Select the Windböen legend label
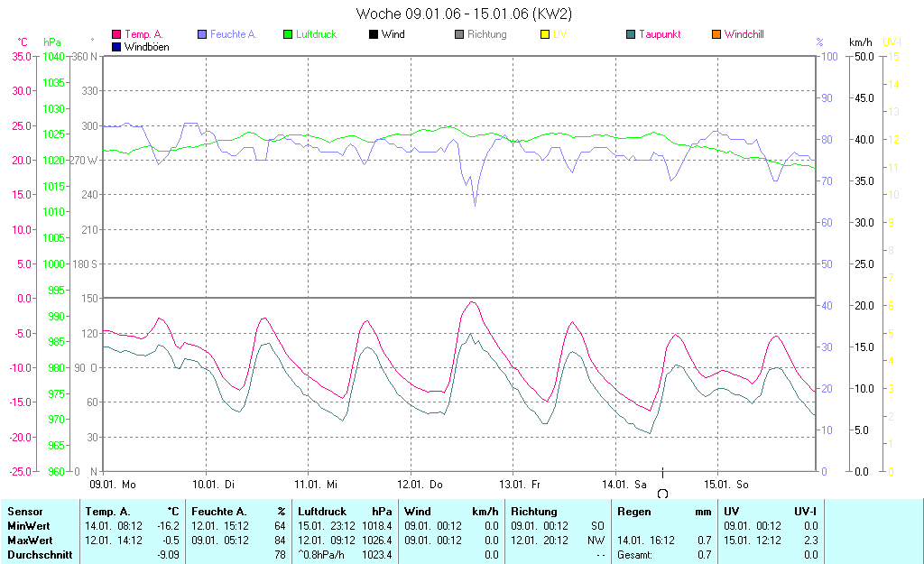Viewport: 924px width, 564px height. (146, 47)
